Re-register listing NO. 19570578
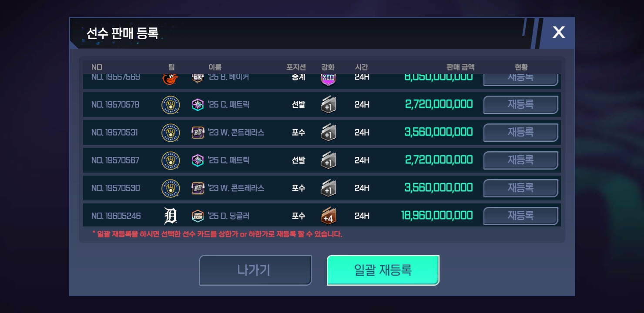Screen dimensions: 644x313 [521, 105]
